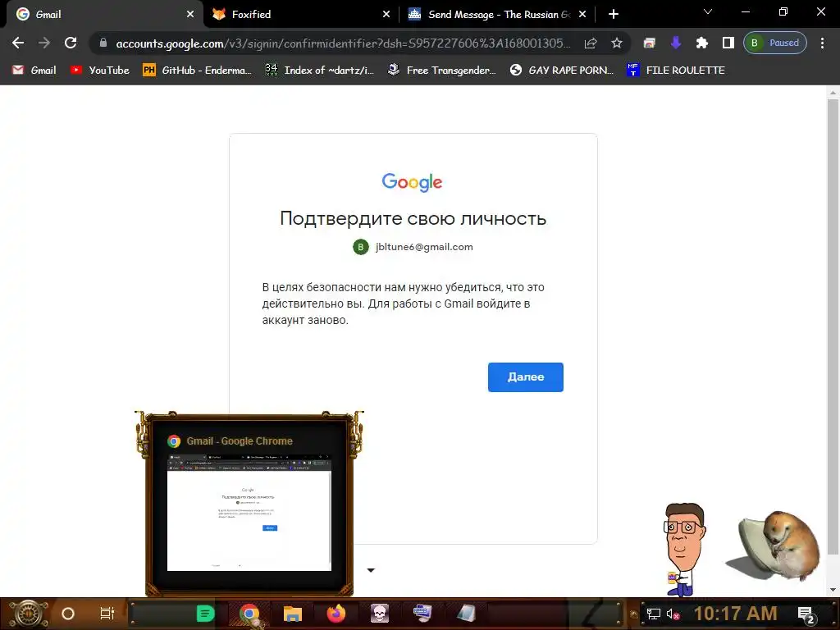Switch to the Foxified tab
This screenshot has width=840, height=630.
[x=302, y=15]
